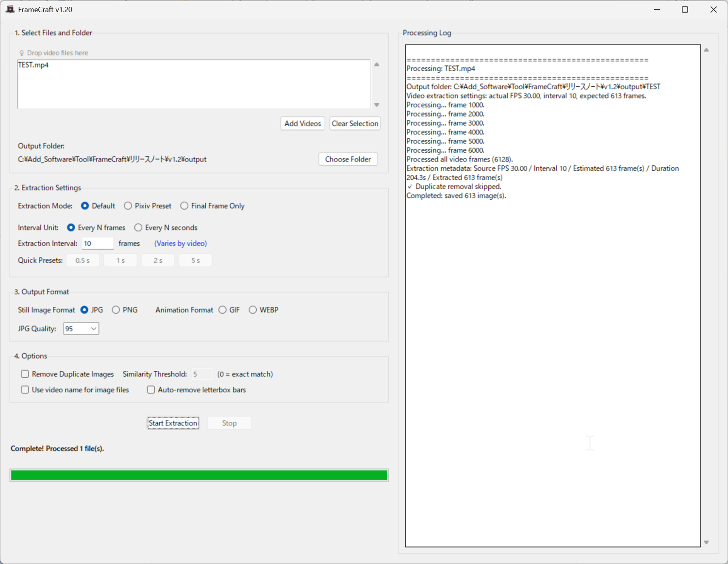Maximize the FrameCraft window
This screenshot has width=728, height=564.
tap(685, 10)
